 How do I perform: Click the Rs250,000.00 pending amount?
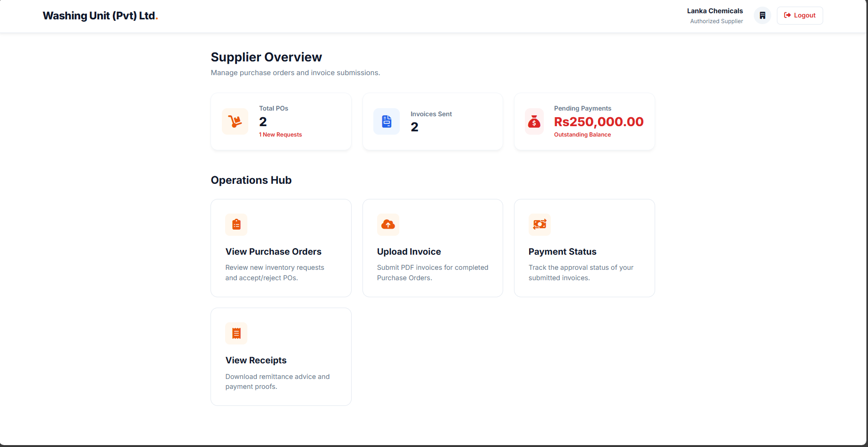point(598,122)
